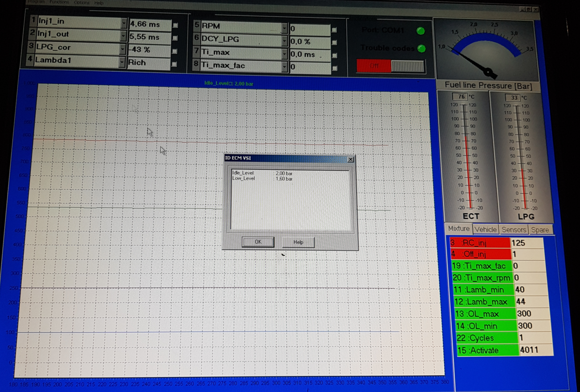The width and height of the screenshot is (580, 392).
Task: Open the Help menu in the menu bar
Action: pyautogui.click(x=99, y=3)
